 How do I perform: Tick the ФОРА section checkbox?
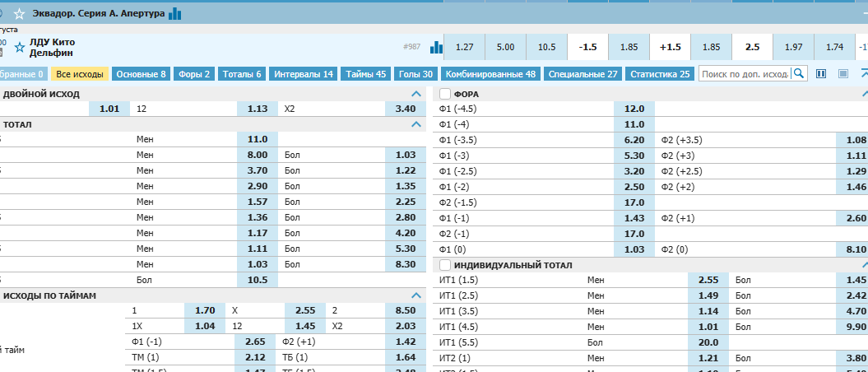(444, 94)
